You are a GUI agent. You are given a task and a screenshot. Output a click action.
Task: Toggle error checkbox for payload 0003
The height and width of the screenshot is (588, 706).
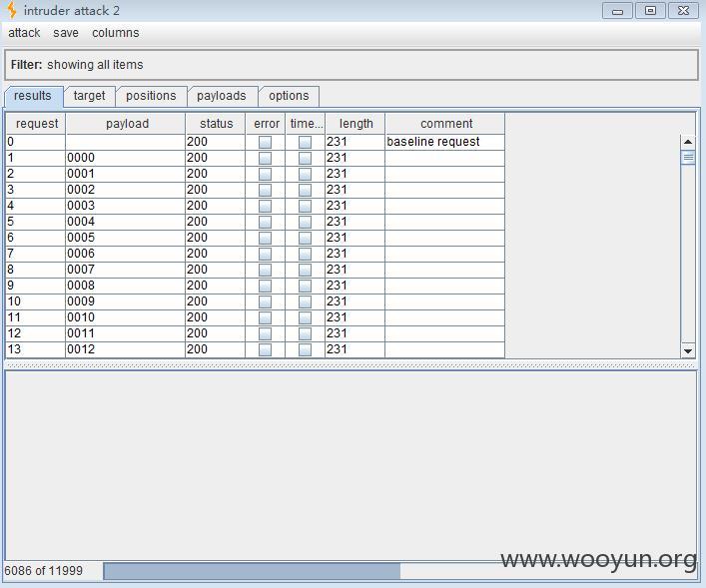coord(266,207)
